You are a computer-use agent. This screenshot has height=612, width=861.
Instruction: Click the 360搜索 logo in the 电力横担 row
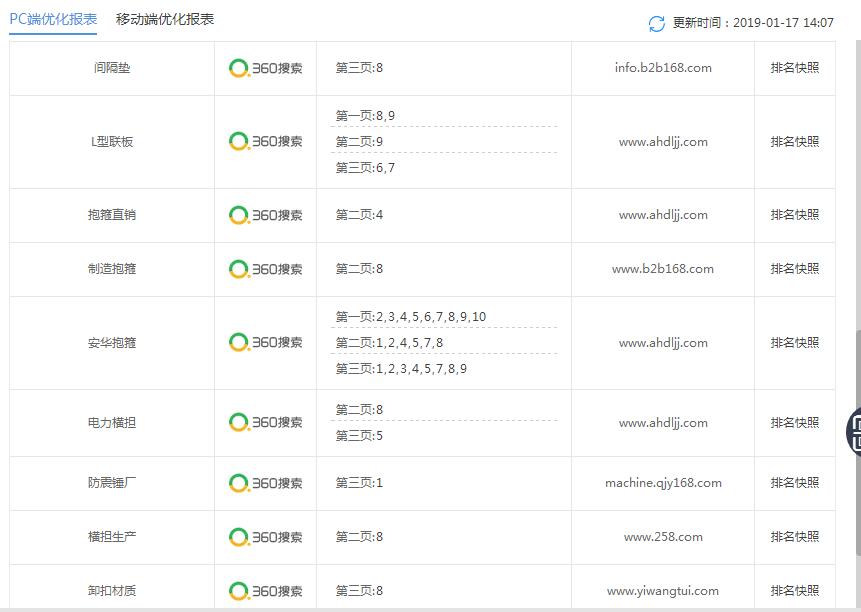(265, 422)
